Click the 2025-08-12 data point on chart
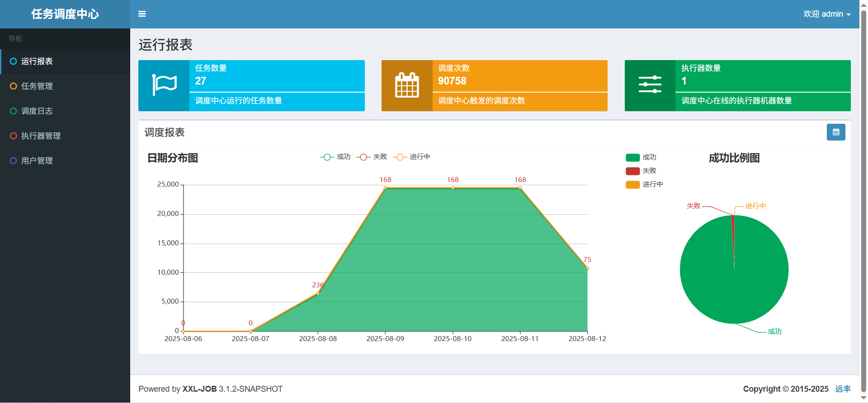The image size is (868, 403). click(587, 268)
